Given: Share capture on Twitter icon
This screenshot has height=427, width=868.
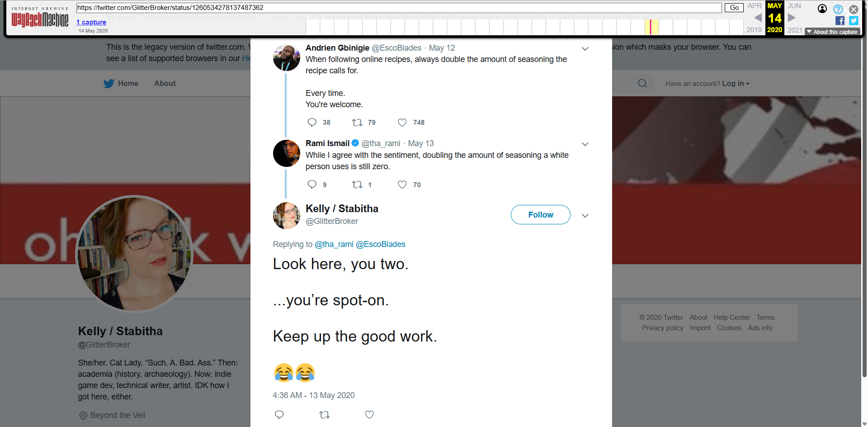Looking at the screenshot, I should pyautogui.click(x=854, y=21).
